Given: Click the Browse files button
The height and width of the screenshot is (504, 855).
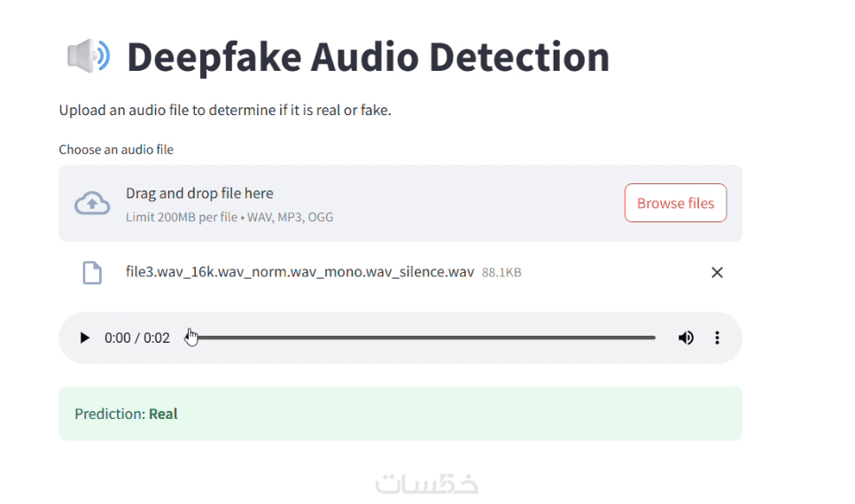Looking at the screenshot, I should point(675,203).
